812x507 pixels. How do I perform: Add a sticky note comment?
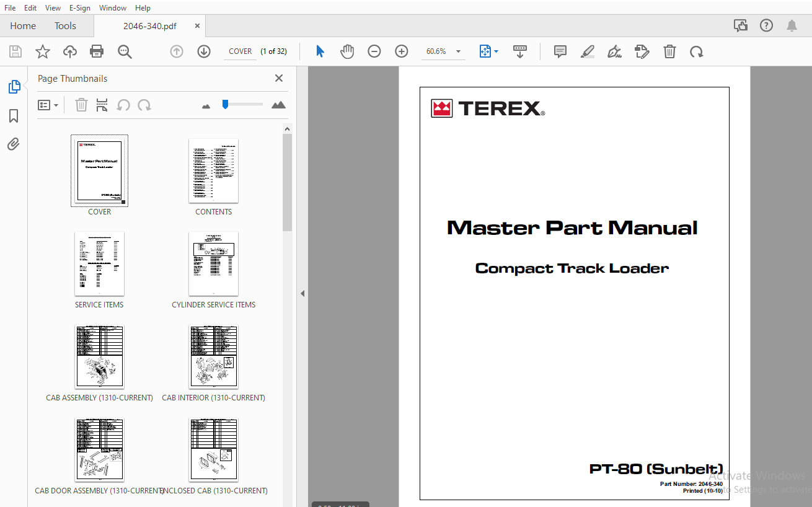pos(560,51)
